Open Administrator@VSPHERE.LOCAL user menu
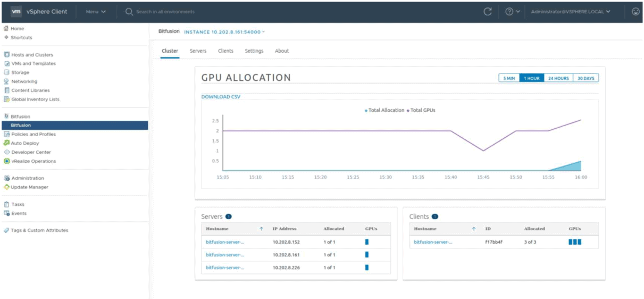This screenshot has height=299, width=644. click(x=571, y=12)
